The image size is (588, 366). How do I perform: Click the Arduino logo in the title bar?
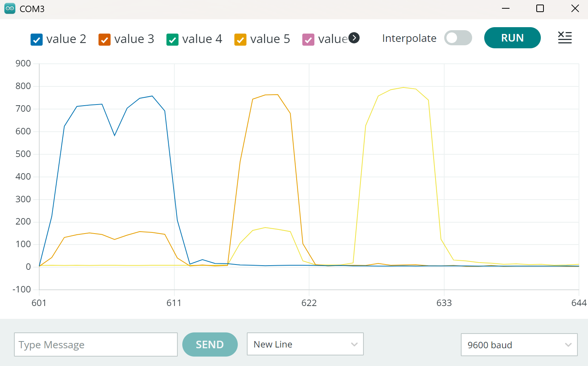[9, 8]
